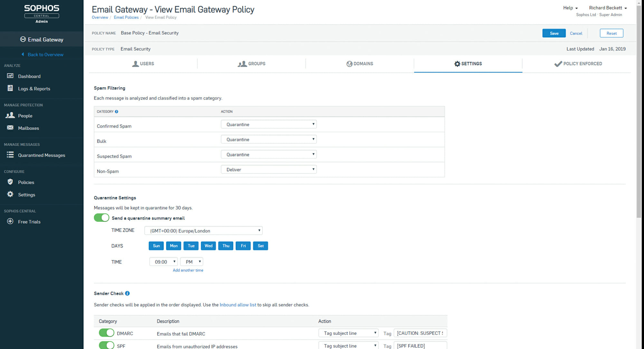Open the Email Gateway section icon

[23, 39]
